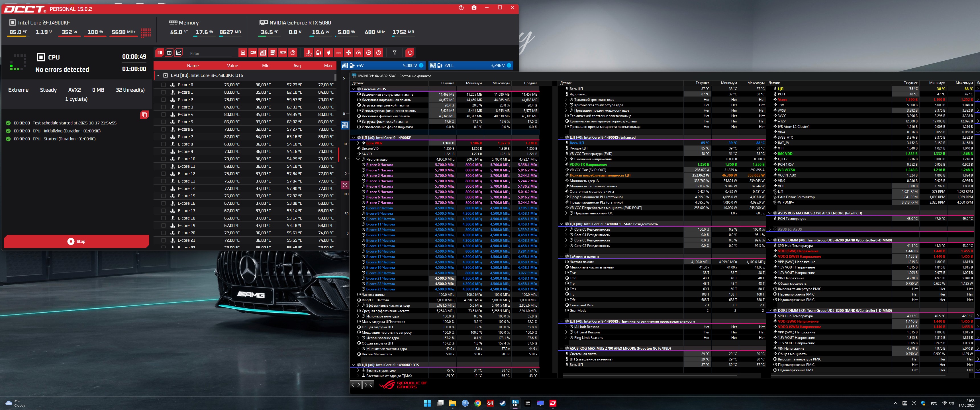
Task: Tick the P-core 0 checkbox
Action: (164, 85)
